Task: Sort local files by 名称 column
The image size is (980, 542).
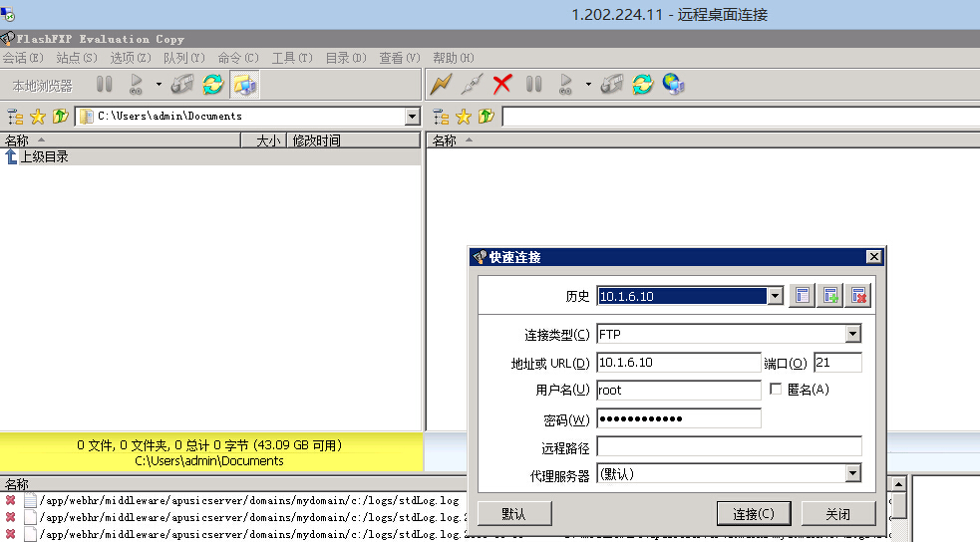Action: [x=121, y=140]
